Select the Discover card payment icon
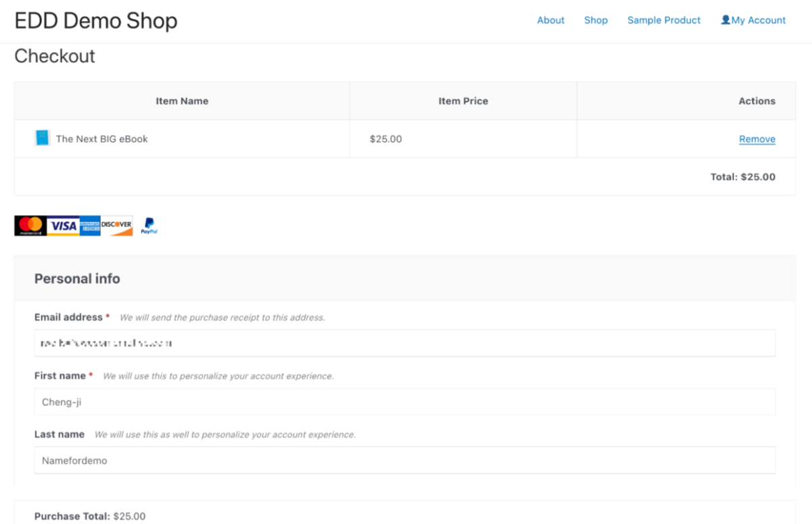 click(x=116, y=225)
